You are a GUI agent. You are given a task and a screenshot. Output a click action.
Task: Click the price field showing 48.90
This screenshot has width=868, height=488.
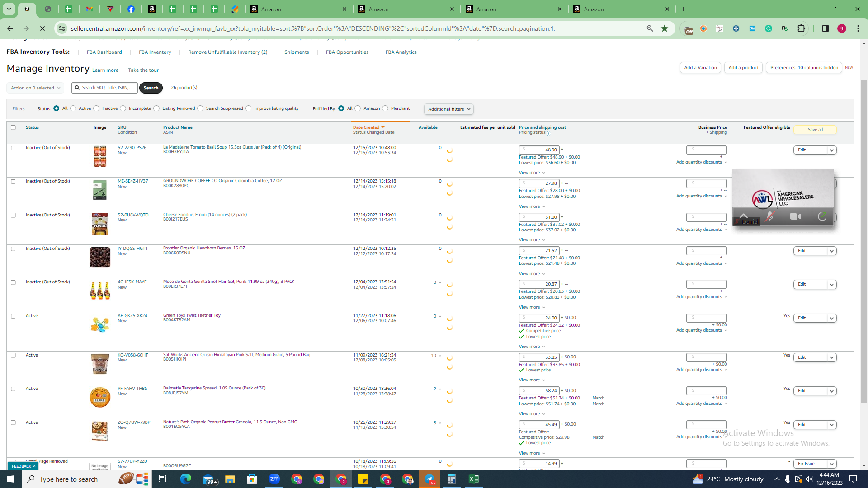539,150
